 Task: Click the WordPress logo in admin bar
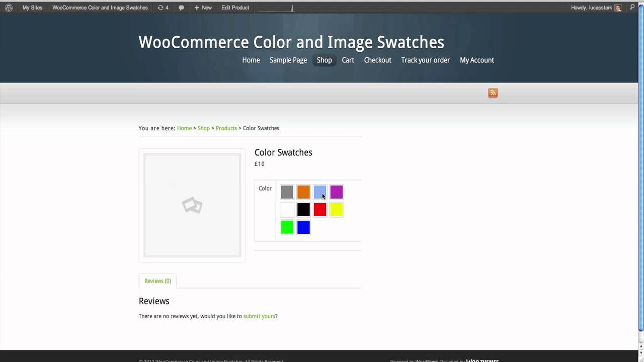(x=9, y=8)
